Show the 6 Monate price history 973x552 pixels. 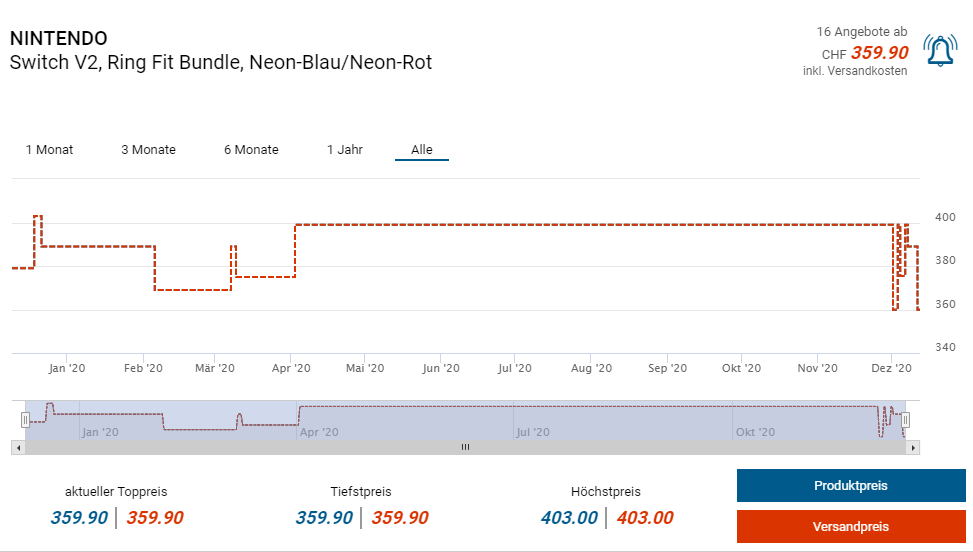(251, 150)
